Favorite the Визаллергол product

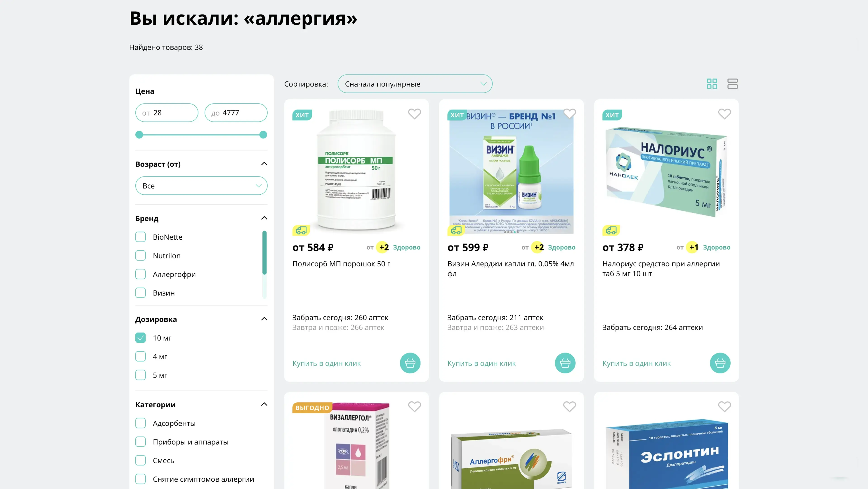click(x=415, y=407)
